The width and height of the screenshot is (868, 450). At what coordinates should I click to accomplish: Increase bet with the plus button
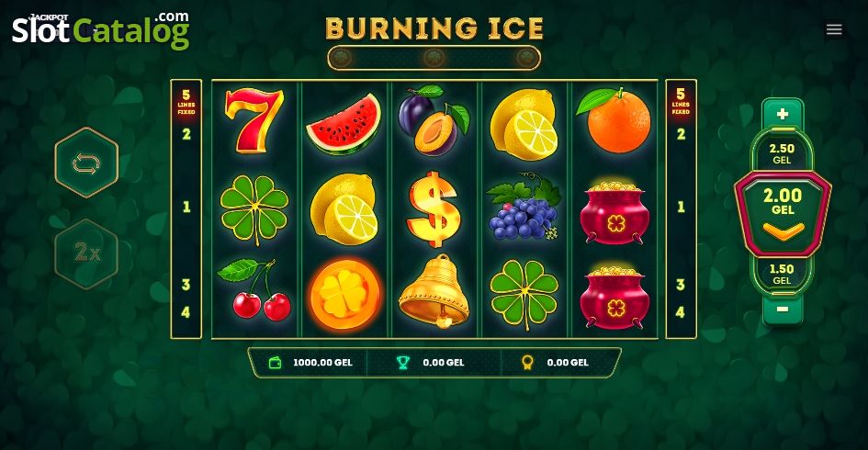pos(783,114)
